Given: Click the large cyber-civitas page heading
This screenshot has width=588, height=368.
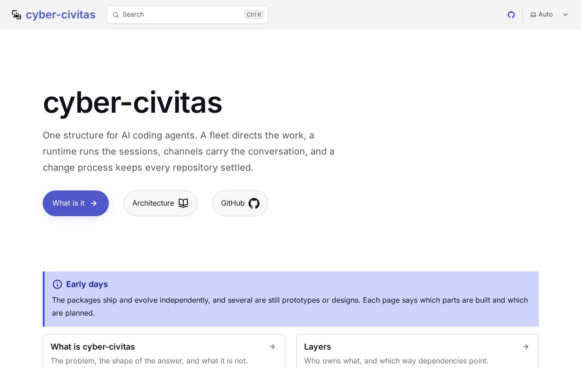Looking at the screenshot, I should (132, 103).
